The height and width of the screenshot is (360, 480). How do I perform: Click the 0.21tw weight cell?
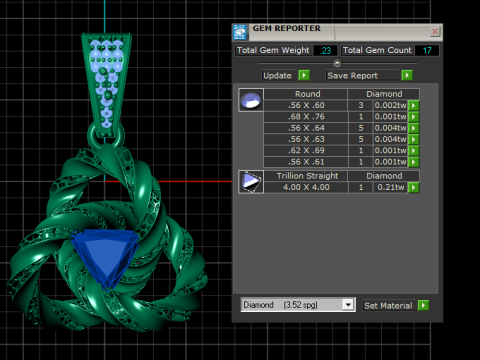tap(390, 187)
